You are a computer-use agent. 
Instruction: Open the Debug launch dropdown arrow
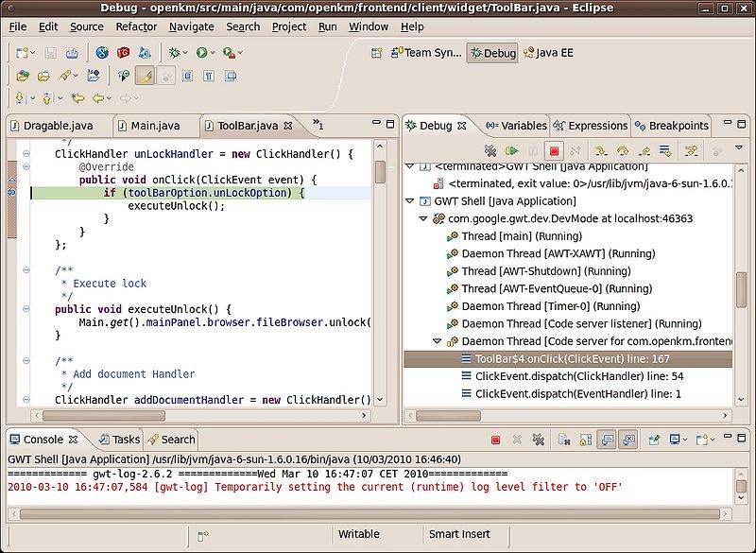[185, 53]
